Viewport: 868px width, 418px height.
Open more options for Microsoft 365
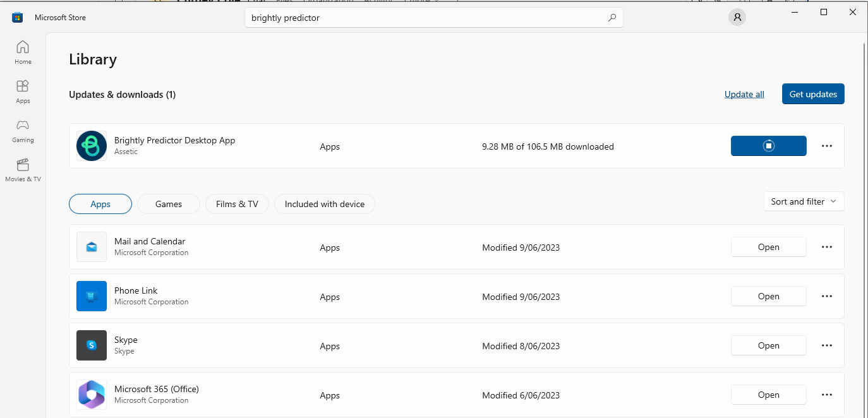827,395
